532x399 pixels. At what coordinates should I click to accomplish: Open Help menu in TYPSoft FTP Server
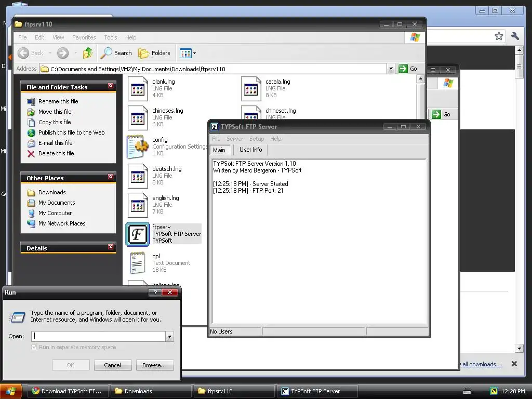(275, 139)
